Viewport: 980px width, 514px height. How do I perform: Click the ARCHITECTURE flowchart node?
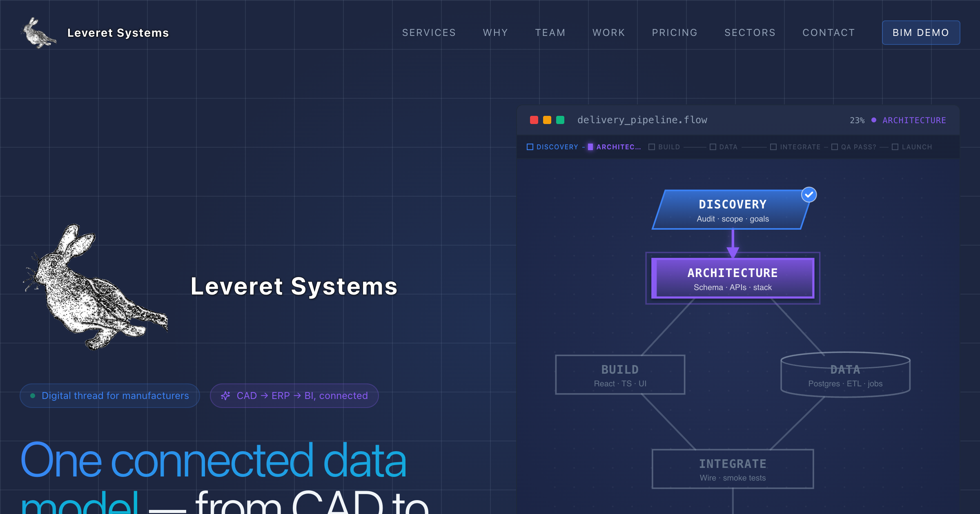click(x=733, y=278)
